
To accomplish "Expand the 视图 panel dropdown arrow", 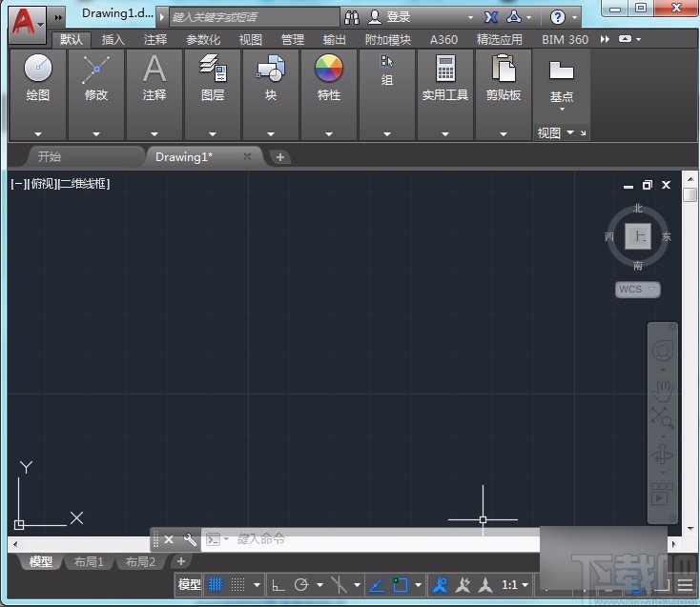I will click(569, 133).
